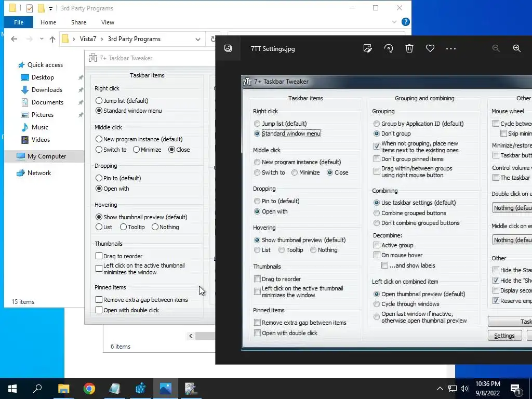Expand chevron between Vista7 and 3rd Party Programs
The image size is (532, 399).
pos(102,39)
